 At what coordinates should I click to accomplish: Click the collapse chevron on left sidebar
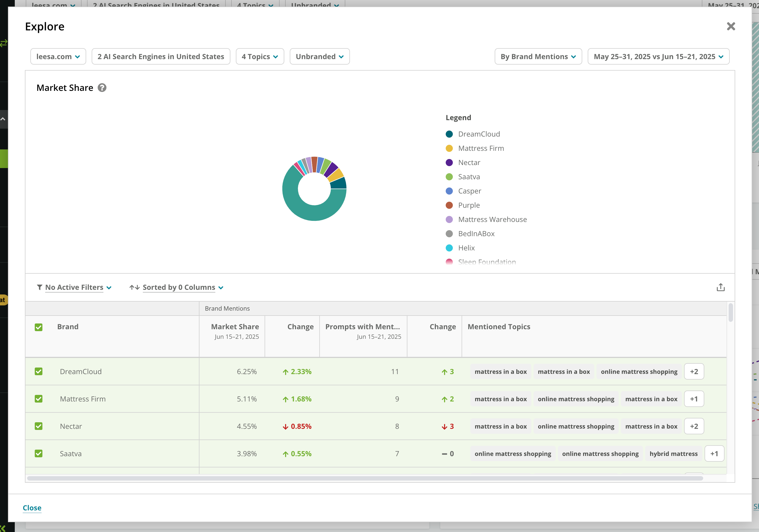coord(3,119)
